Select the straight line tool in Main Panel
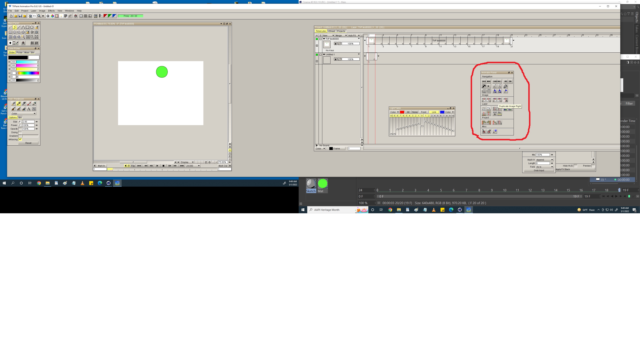640x364 pixels. 19,27
